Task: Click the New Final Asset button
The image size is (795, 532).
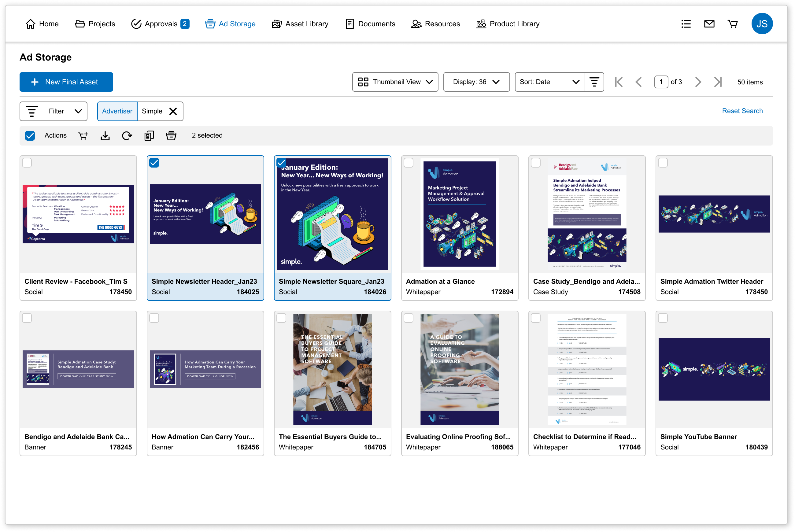Action: coord(66,82)
